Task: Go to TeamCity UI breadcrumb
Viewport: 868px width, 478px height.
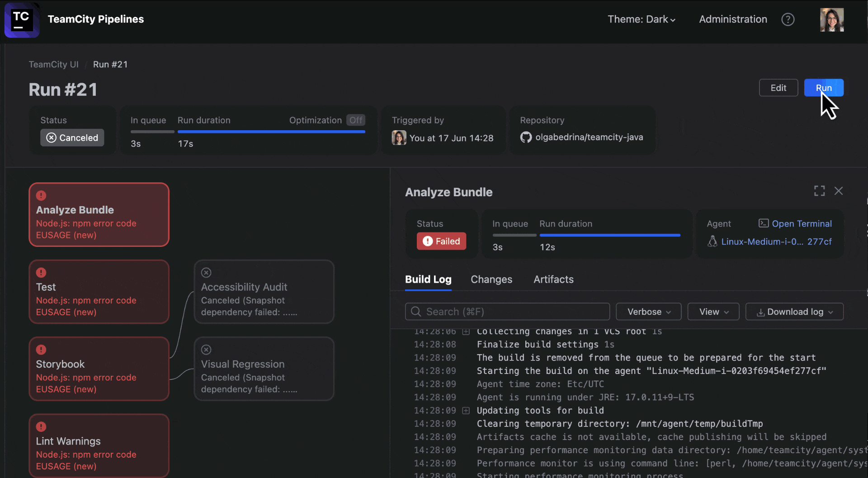Action: (x=53, y=64)
